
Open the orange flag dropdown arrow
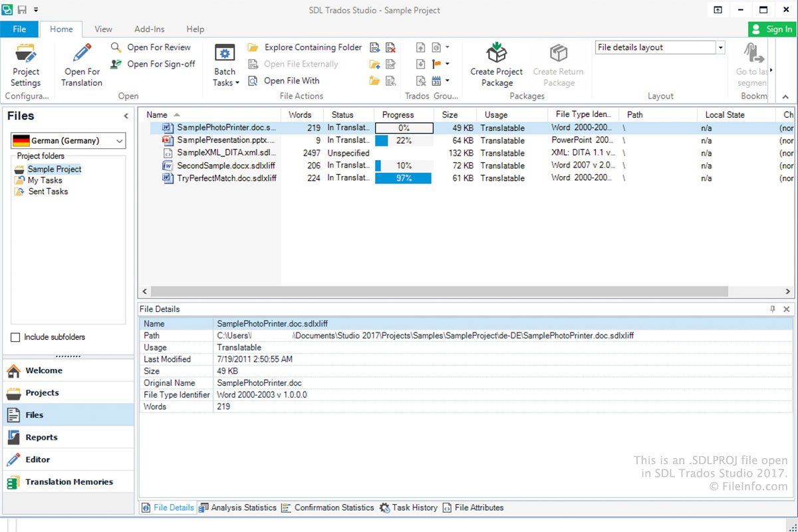pyautogui.click(x=448, y=64)
